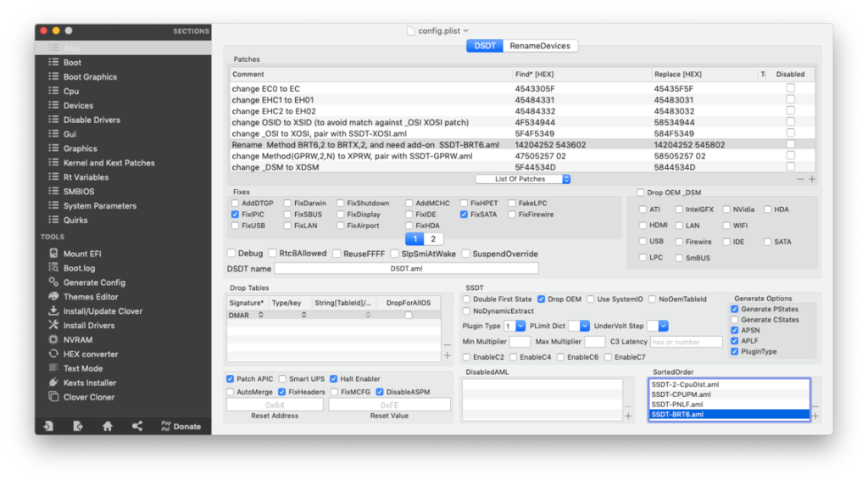The width and height of the screenshot is (868, 481).
Task: Open the Boot.log viewer
Action: click(x=78, y=268)
